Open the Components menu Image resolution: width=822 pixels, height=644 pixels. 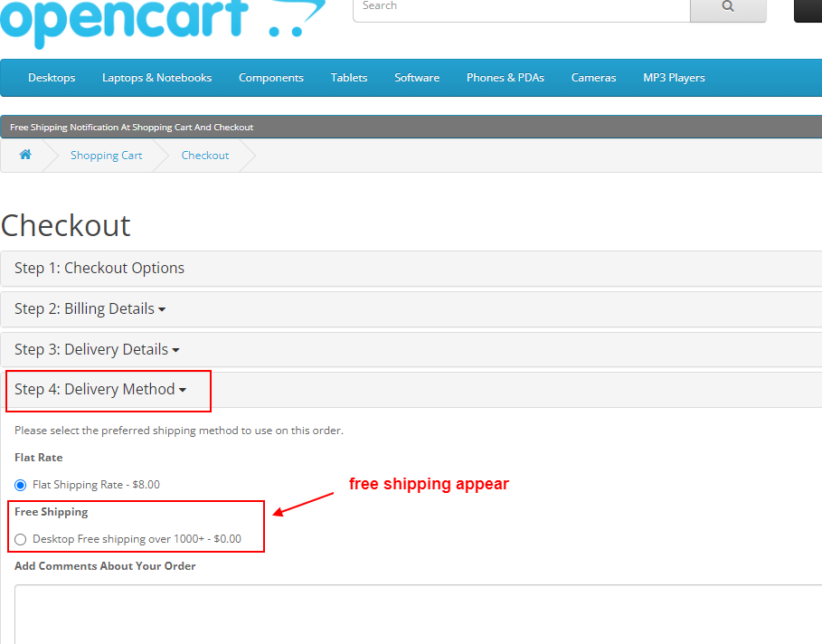[270, 78]
